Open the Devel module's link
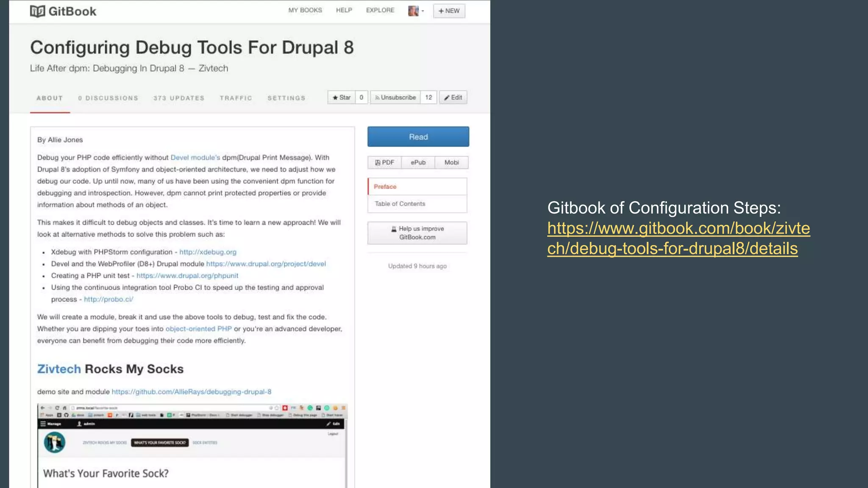 click(x=195, y=158)
